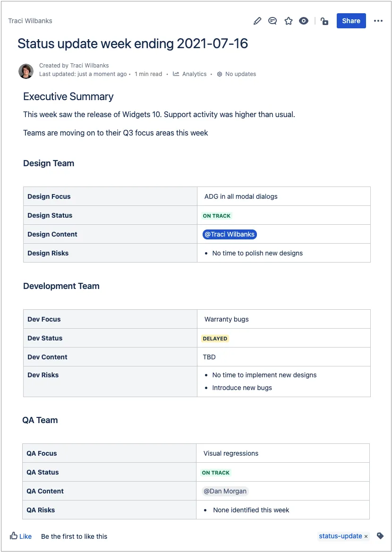The image size is (392, 552).
Task: Click the Dev Risks header cell
Action: pos(110,382)
